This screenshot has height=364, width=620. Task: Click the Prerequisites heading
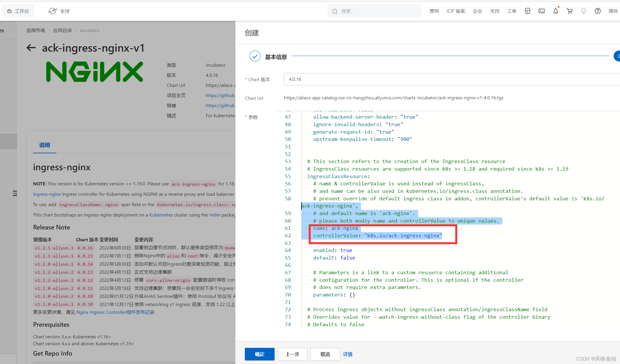coord(51,324)
